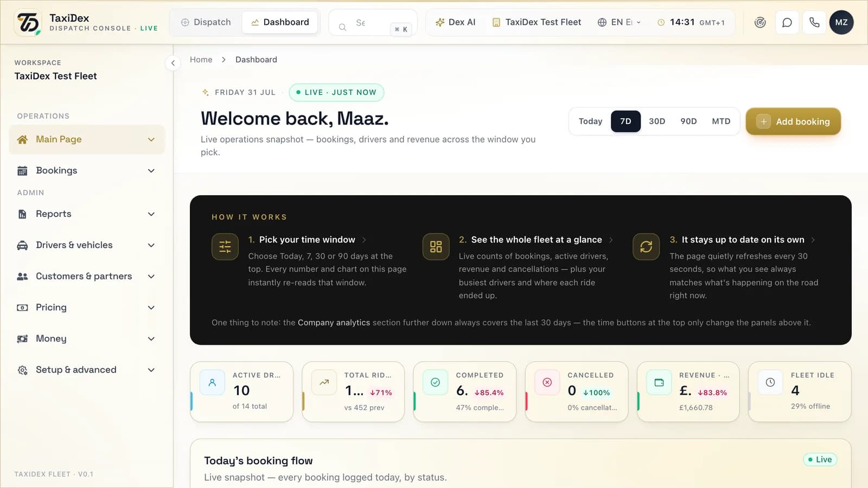Viewport: 868px width, 488px height.
Task: Collapse the sidebar with the arrow
Action: [x=173, y=63]
